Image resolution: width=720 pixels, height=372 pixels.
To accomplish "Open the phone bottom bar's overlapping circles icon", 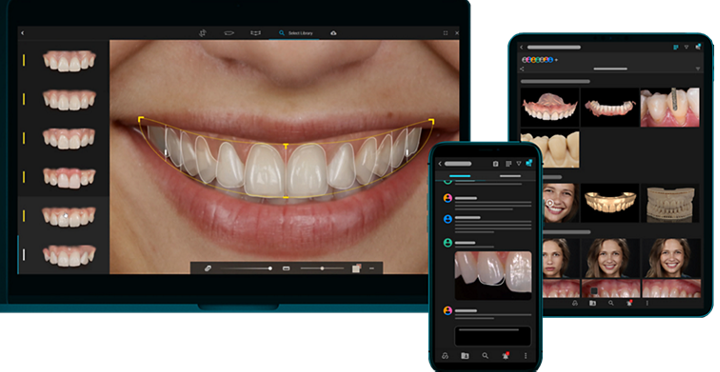I will click(x=445, y=356).
